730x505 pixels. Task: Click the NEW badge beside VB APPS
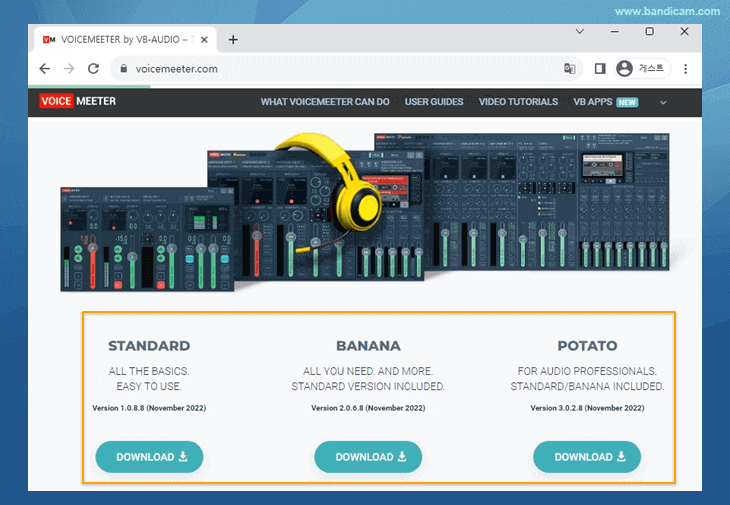[627, 102]
